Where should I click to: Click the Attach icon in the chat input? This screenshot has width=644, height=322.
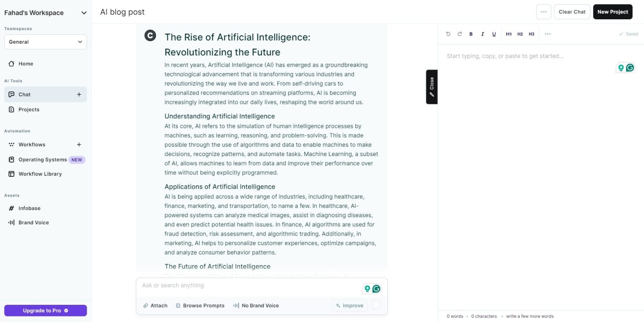[146, 305]
